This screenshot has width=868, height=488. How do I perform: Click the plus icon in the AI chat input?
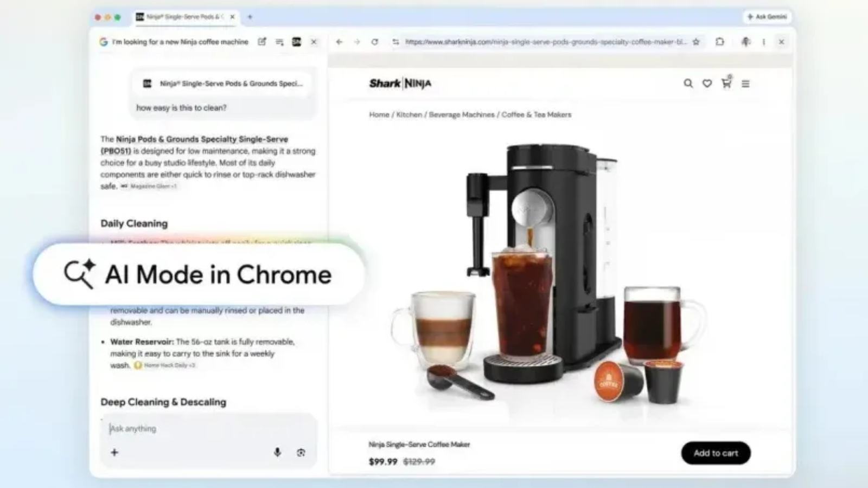tap(114, 452)
